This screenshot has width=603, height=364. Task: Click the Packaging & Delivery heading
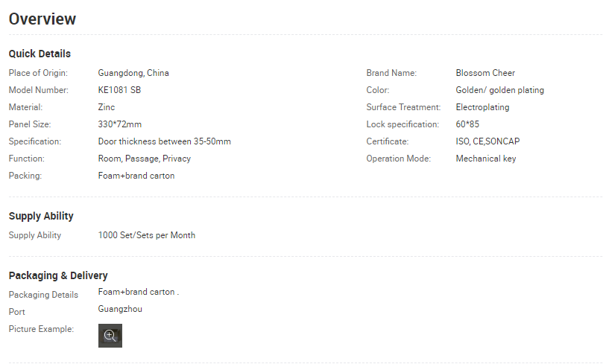(x=58, y=275)
